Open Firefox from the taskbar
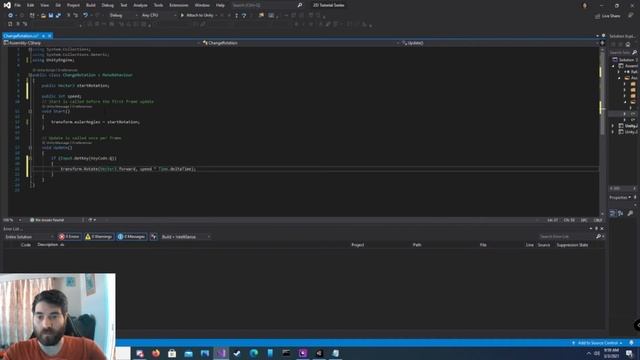The height and width of the screenshot is (360, 640). 156,353
